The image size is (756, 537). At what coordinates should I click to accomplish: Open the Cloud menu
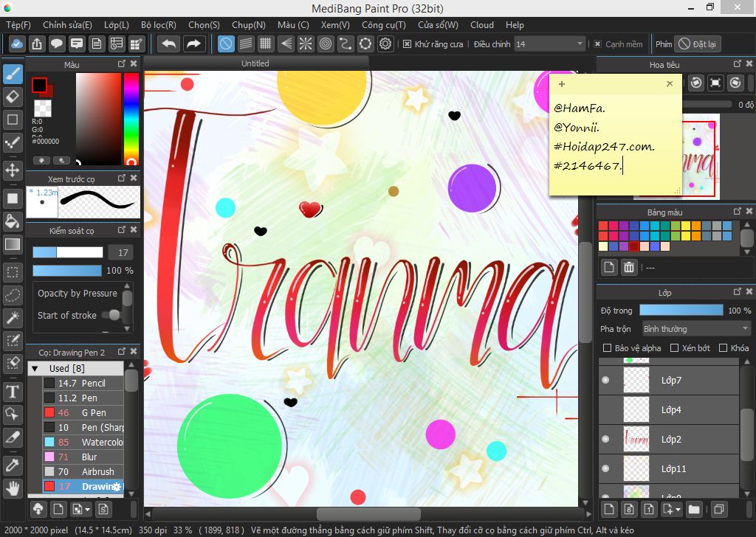click(482, 24)
